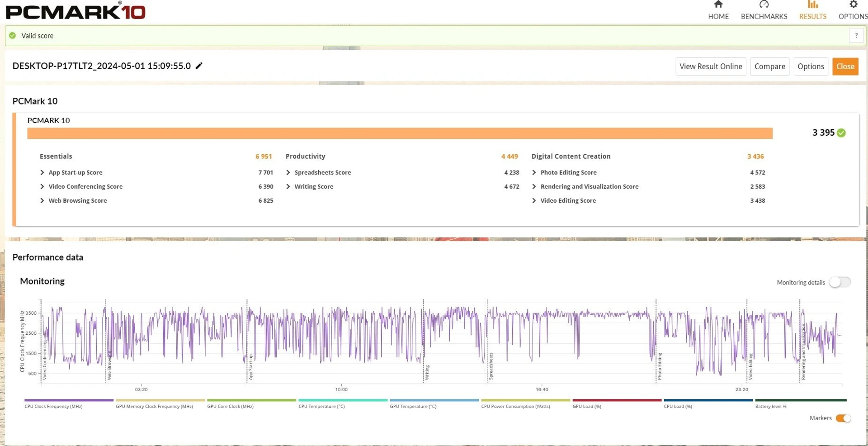Viewport: 868px width, 446px height.
Task: Switch to RESULTS tab label
Action: click(x=813, y=16)
